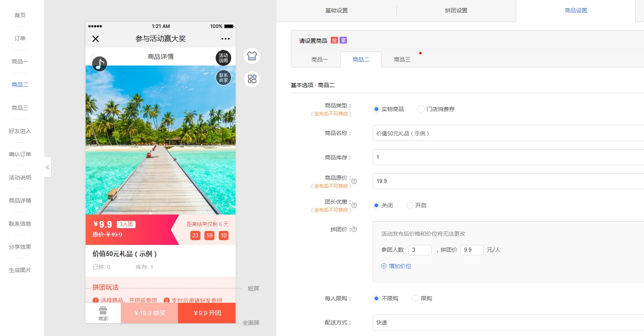The height and width of the screenshot is (336, 644).
Task: Collapse the left sidebar with double chevron
Action: pos(48,167)
